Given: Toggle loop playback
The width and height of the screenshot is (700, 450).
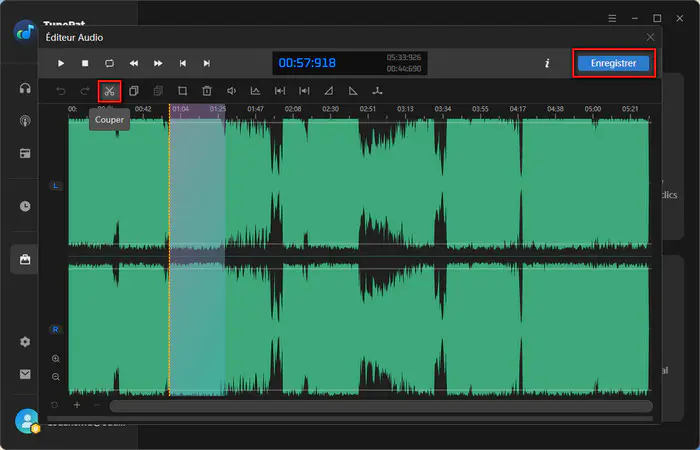Looking at the screenshot, I should (109, 63).
